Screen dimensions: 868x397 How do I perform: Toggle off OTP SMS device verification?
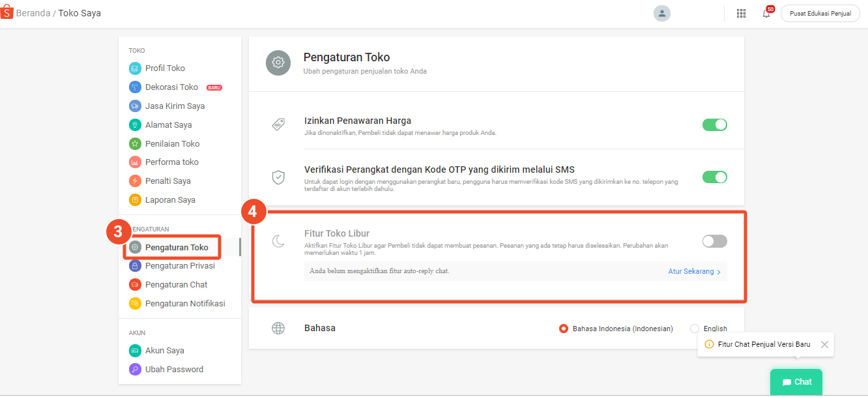pos(714,177)
